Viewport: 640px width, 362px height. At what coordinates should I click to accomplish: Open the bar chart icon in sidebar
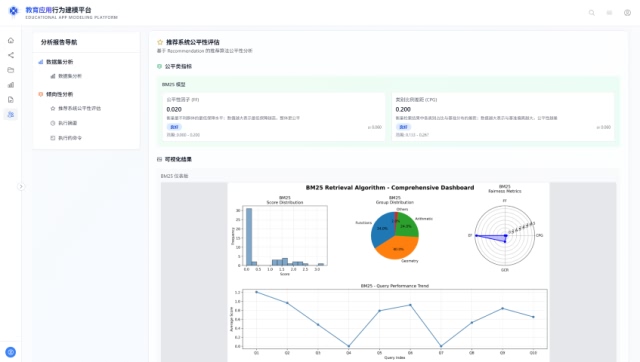(x=11, y=85)
